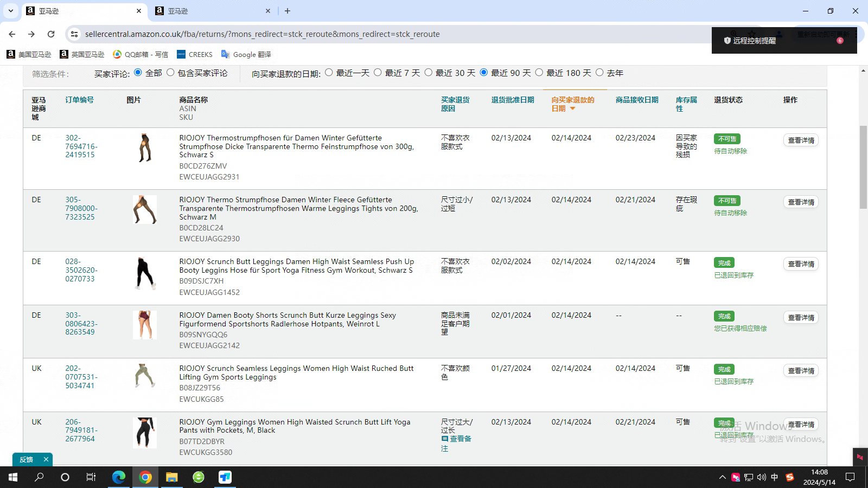
Task: Open File Explorer from taskbar
Action: pyautogui.click(x=172, y=477)
